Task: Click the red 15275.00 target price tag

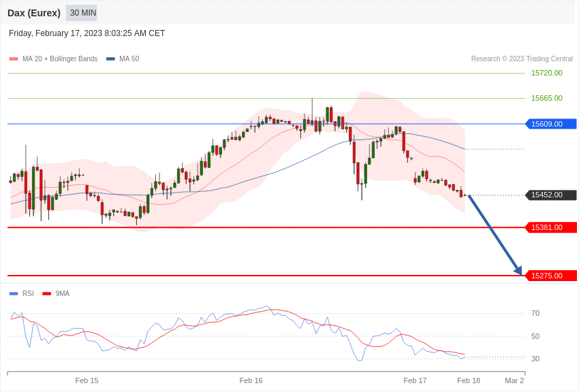Action: [551, 276]
